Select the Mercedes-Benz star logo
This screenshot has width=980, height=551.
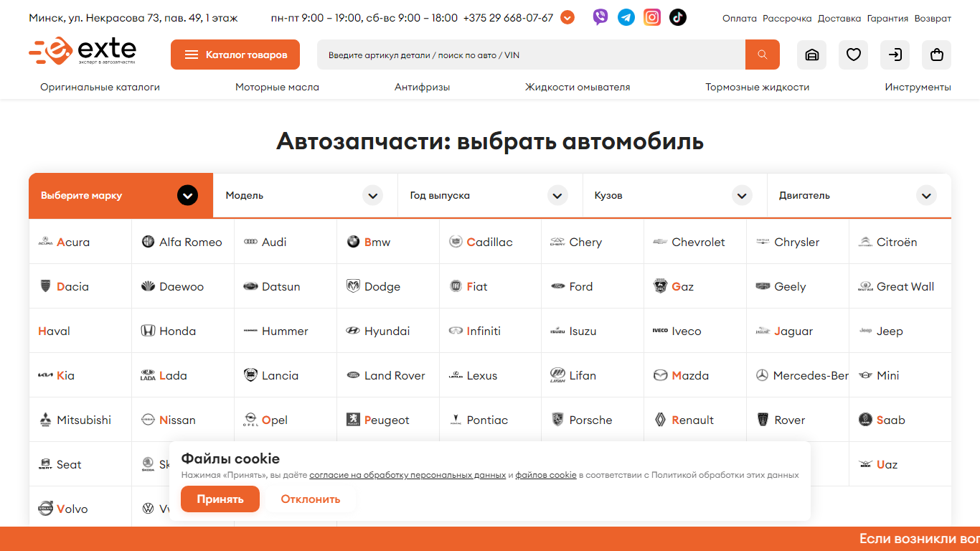763,376
